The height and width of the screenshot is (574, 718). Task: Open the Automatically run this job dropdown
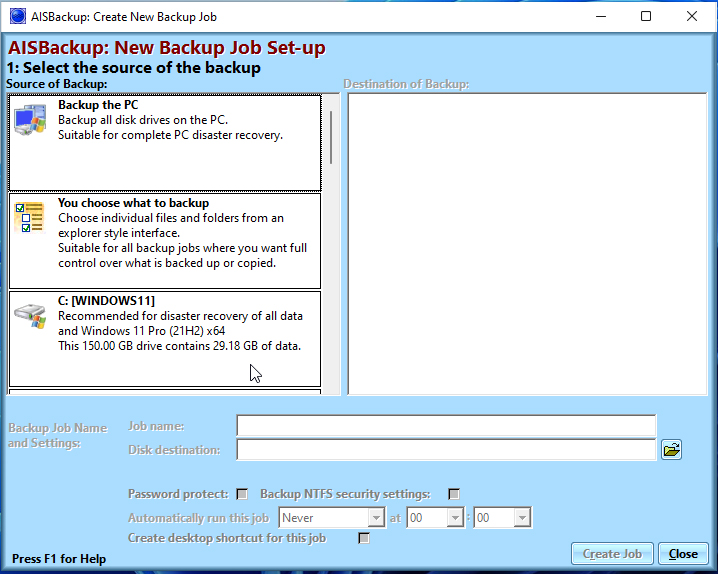(x=376, y=518)
